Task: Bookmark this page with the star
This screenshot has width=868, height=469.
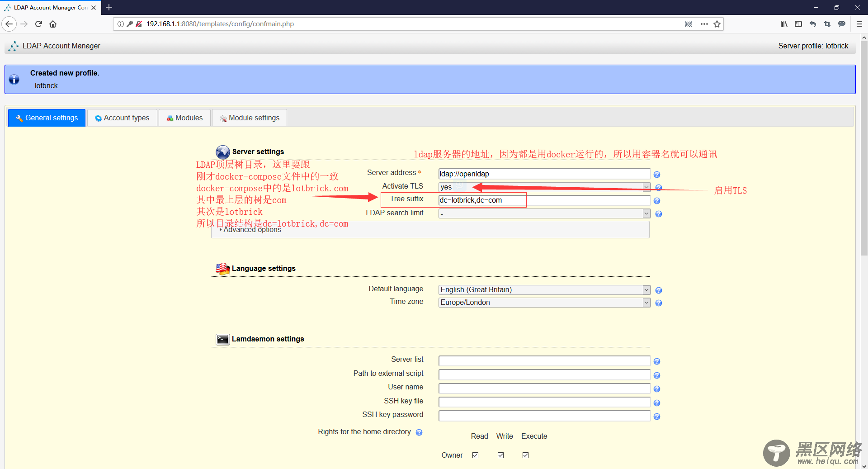Action: click(717, 24)
